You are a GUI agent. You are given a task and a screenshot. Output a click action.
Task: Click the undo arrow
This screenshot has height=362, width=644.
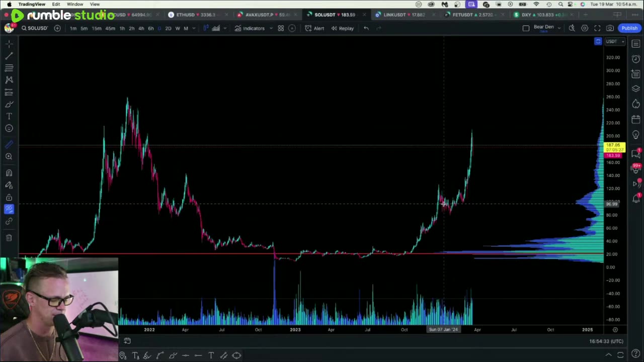[366, 28]
